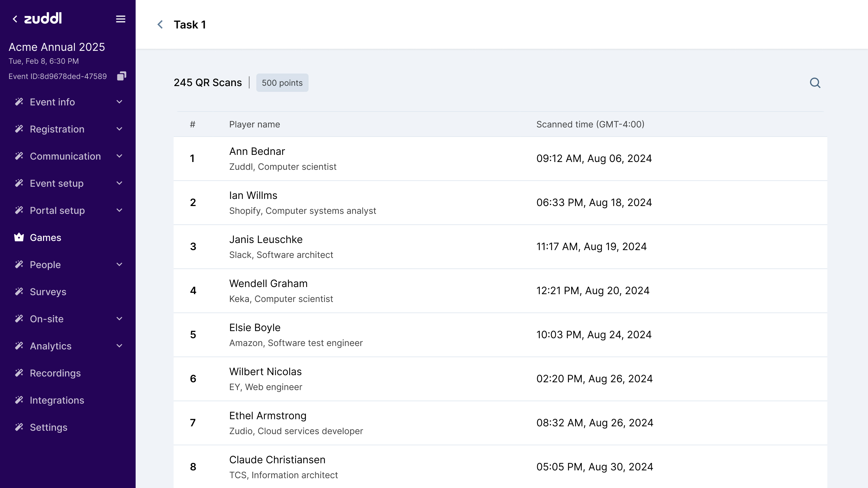Image resolution: width=868 pixels, height=488 pixels.
Task: Expand the Event info section chevron
Action: [119, 102]
